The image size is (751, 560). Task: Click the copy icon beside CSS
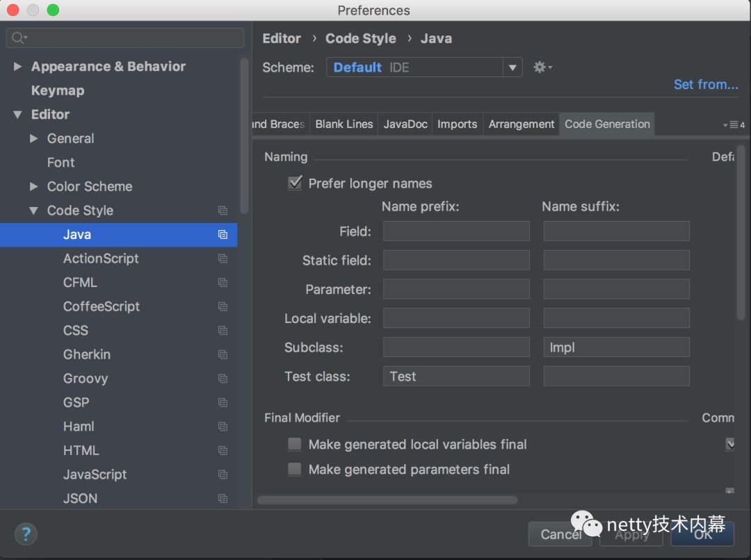[223, 330]
